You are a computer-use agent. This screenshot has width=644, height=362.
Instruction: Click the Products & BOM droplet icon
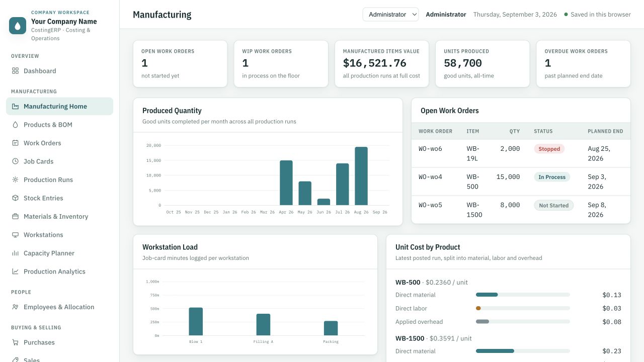[x=16, y=125]
